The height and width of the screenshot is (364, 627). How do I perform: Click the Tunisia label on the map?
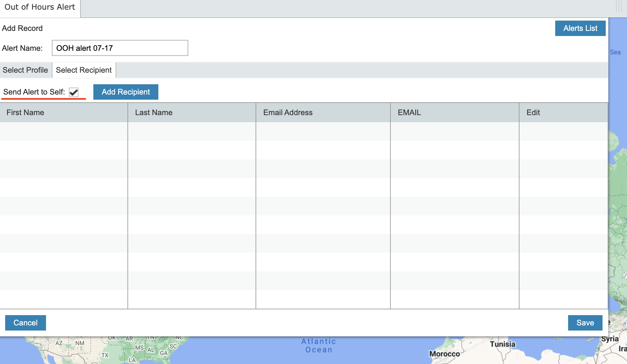[x=502, y=344]
